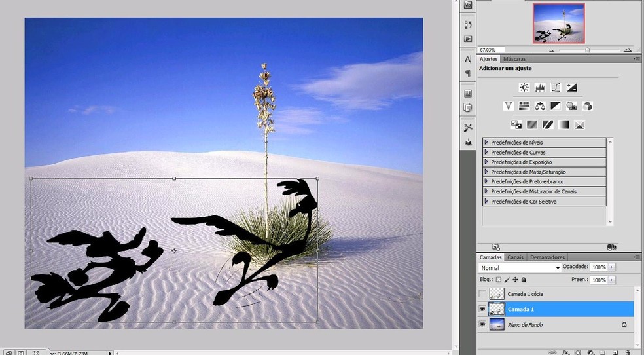This screenshot has height=355, width=644.
Task: Click the Navigator preview thumbnail
Action: (558, 23)
